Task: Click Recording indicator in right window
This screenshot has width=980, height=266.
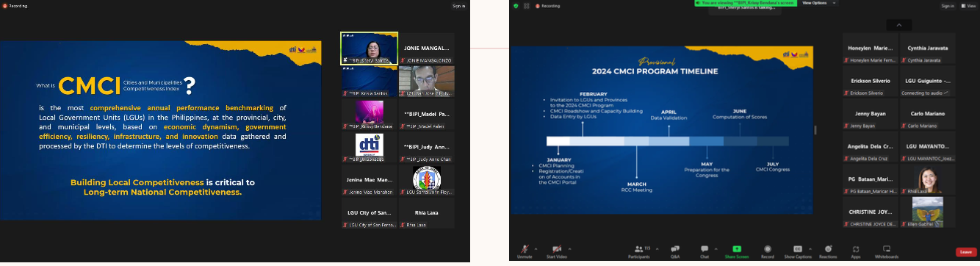Action: coord(547,6)
